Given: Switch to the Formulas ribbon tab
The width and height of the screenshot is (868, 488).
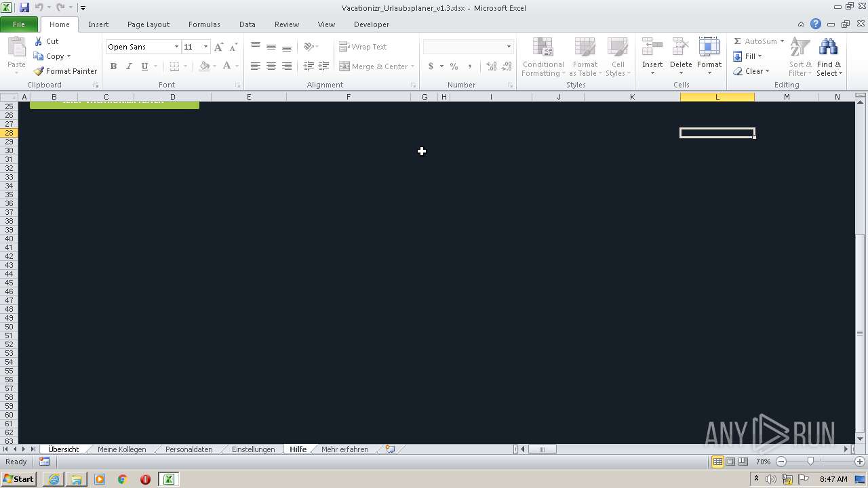Looking at the screenshot, I should point(204,24).
